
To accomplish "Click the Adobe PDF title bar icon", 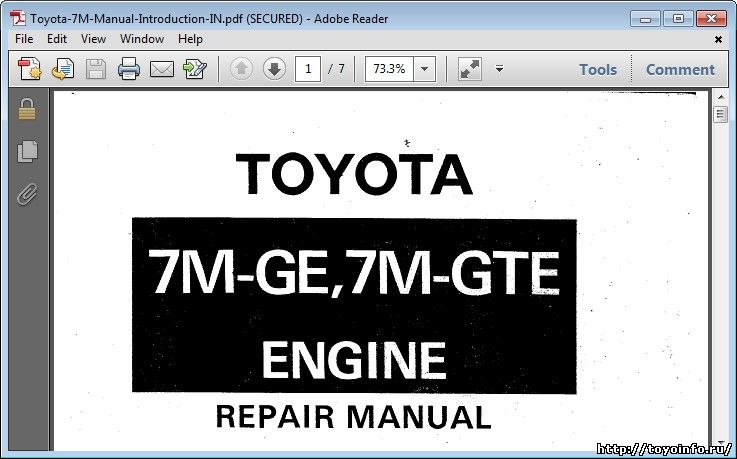I will [x=17, y=18].
